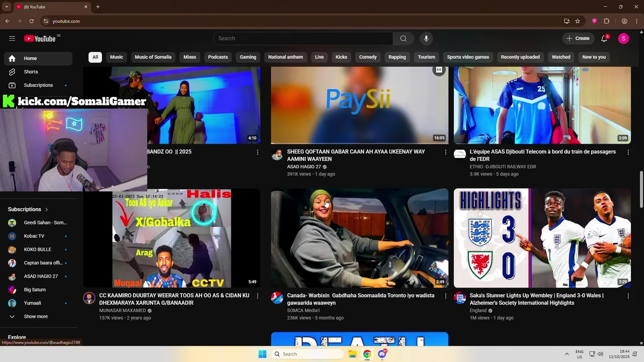The height and width of the screenshot is (362, 644).
Task: Select the New to you chip
Action: pos(594,57)
